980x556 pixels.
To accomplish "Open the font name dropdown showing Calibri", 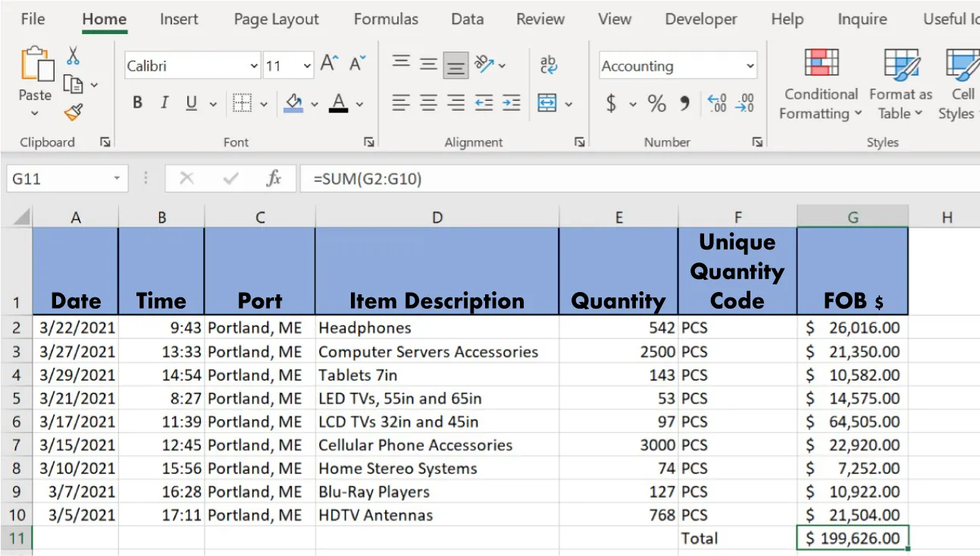I will pos(253,66).
